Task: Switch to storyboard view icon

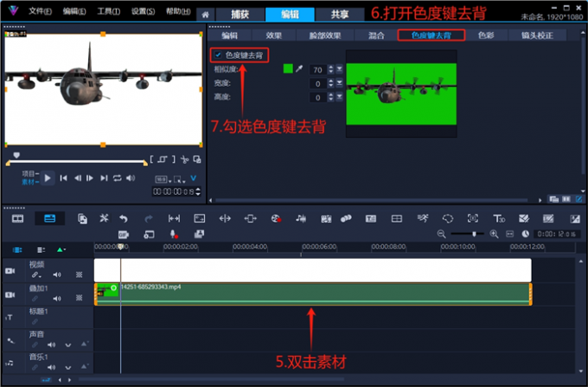Action: point(17,219)
